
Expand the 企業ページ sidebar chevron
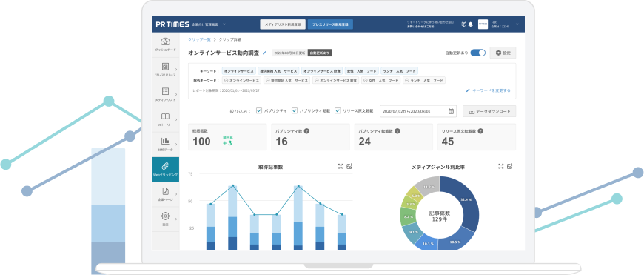click(x=177, y=194)
